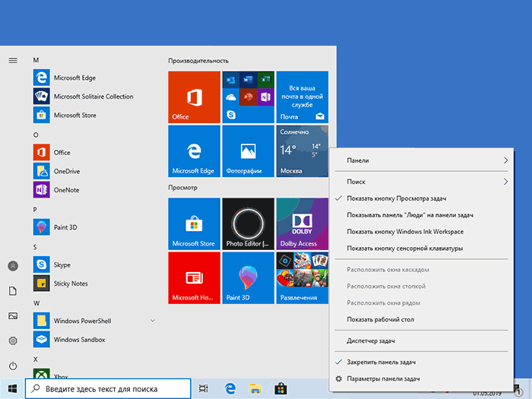This screenshot has width=532, height=399.
Task: Expand the Панели submenu
Action: pyautogui.click(x=421, y=160)
